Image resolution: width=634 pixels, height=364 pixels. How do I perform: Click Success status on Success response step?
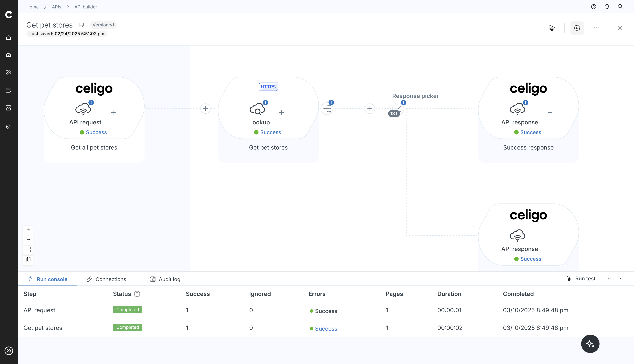pos(531,132)
